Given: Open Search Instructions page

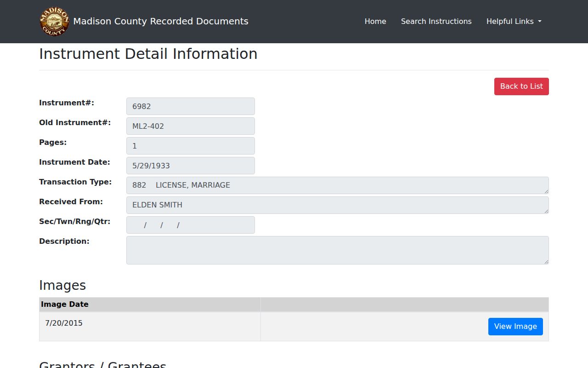Looking at the screenshot, I should coord(436,21).
